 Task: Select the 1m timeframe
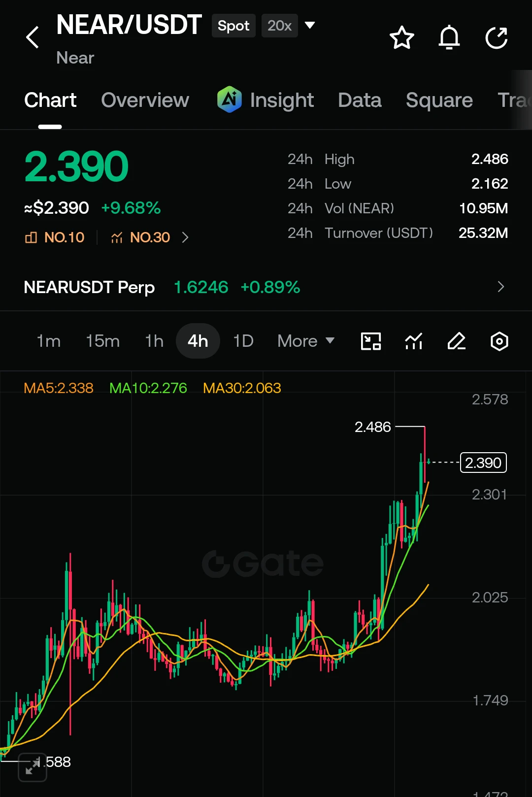tap(49, 341)
